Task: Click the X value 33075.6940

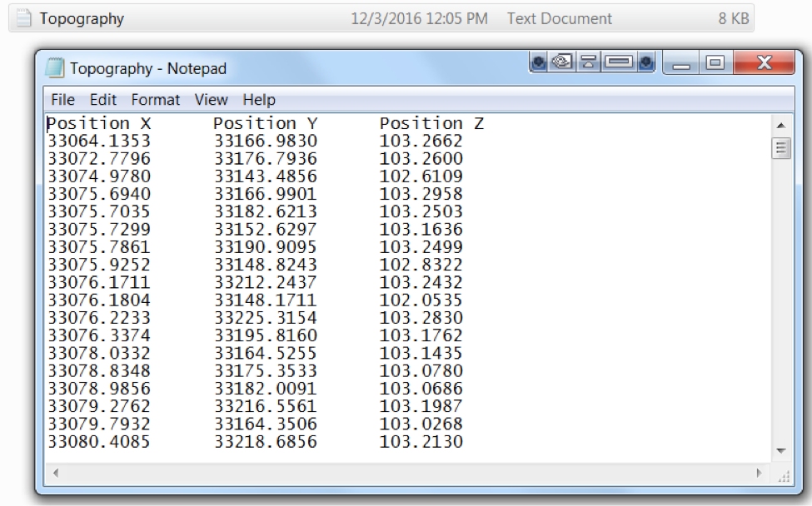Action: click(99, 194)
